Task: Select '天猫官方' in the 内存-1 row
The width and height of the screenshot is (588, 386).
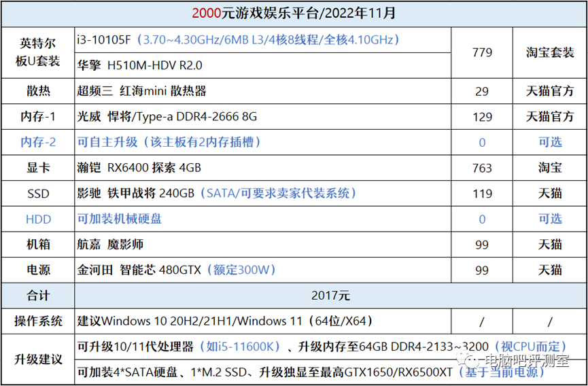Action: click(x=550, y=117)
